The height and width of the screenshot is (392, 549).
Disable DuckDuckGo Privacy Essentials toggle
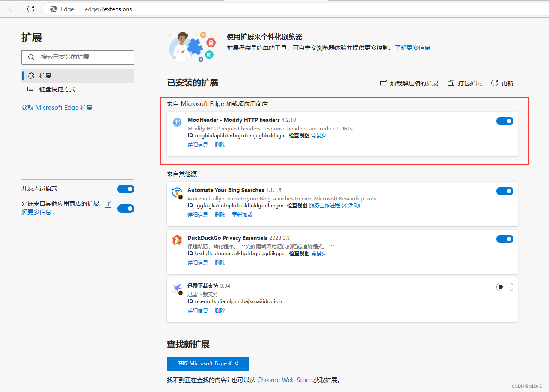coord(505,239)
